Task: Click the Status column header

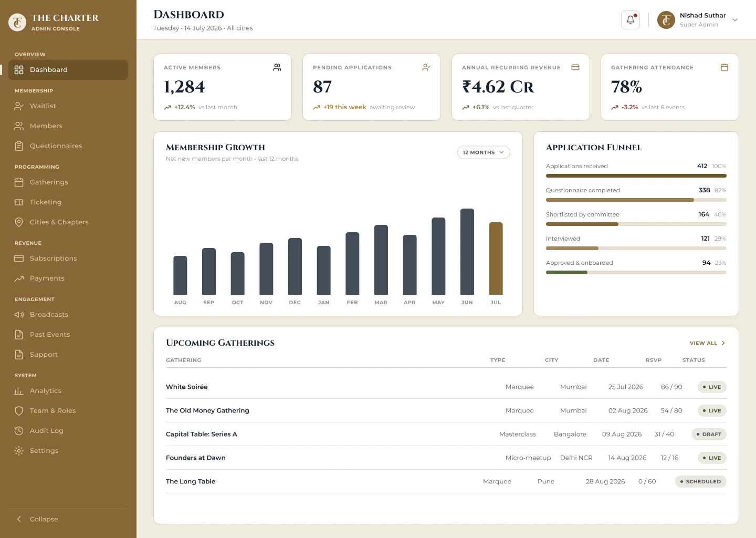Action: pyautogui.click(x=694, y=360)
